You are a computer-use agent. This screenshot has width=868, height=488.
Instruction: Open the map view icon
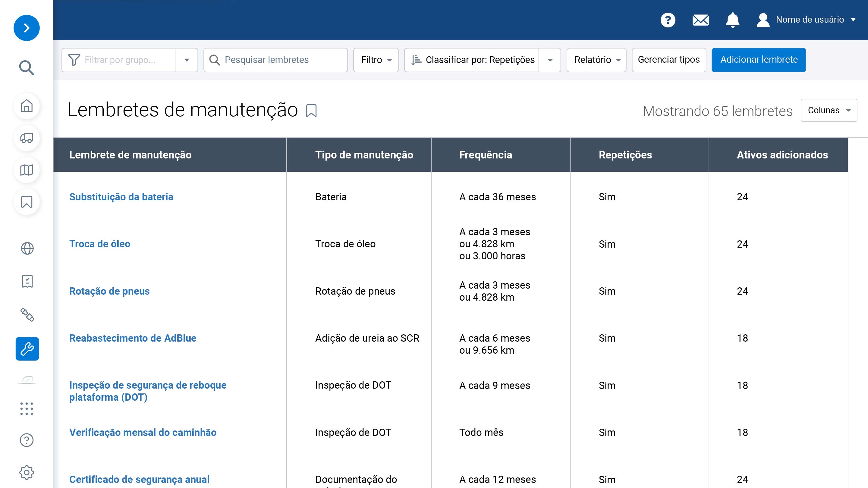click(x=27, y=170)
